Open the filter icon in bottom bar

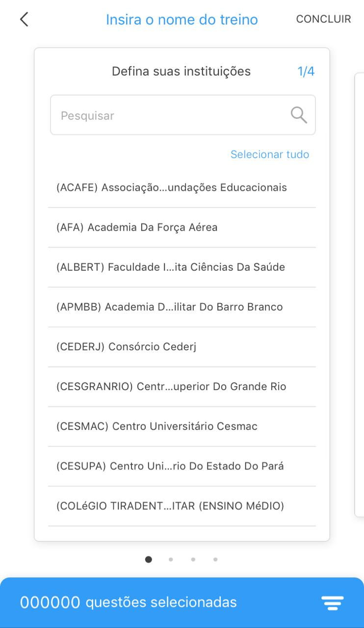(x=332, y=602)
